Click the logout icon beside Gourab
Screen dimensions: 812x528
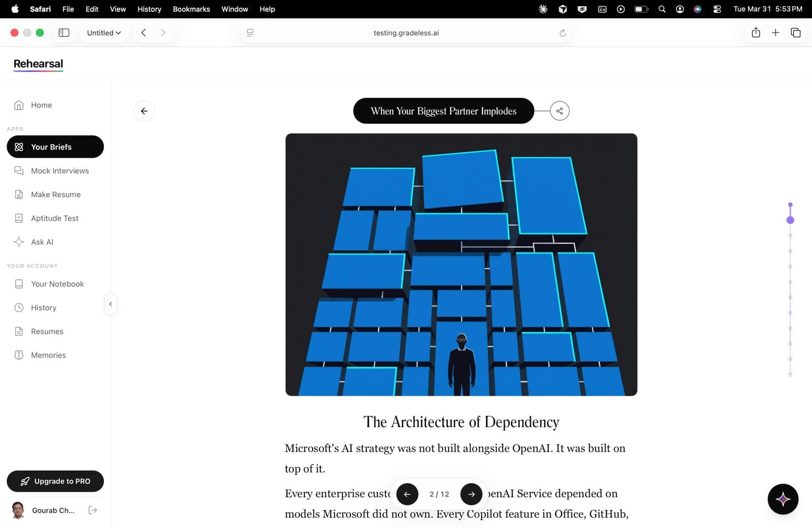tap(93, 510)
